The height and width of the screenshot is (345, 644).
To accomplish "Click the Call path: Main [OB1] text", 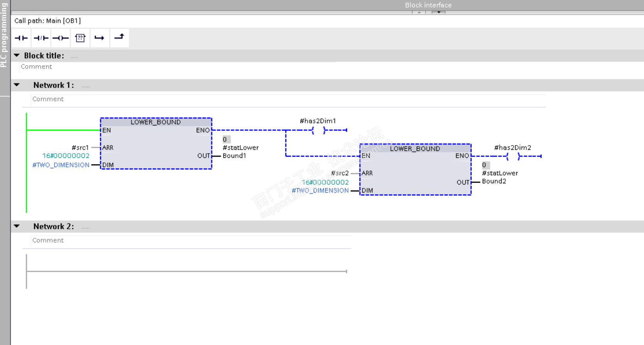I will 47,21.
